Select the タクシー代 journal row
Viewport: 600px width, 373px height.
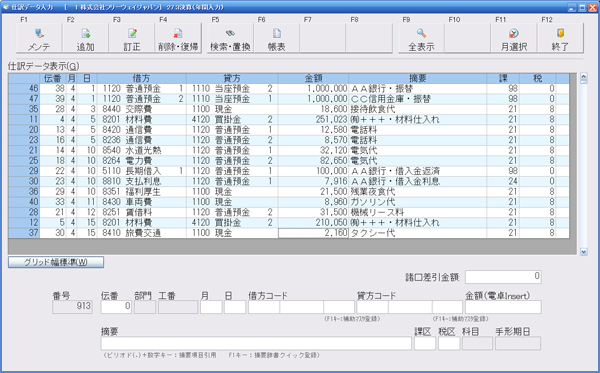click(289, 233)
